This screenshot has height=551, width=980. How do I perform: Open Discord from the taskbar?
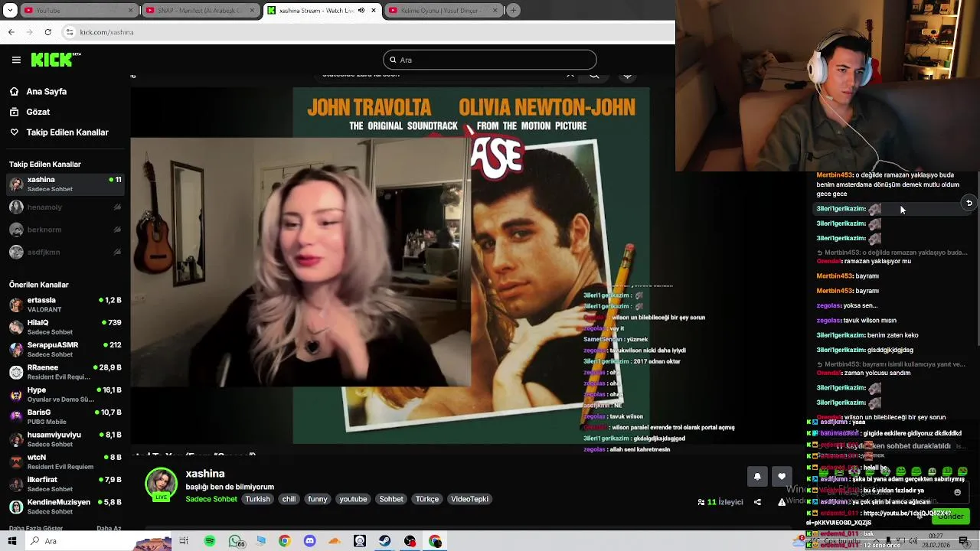[x=309, y=541]
